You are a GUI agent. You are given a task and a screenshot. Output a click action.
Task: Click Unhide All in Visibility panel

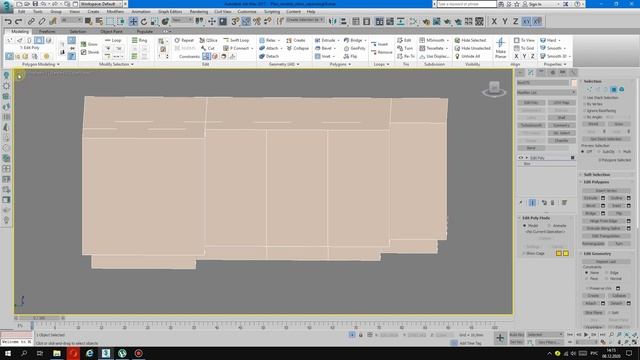point(467,56)
